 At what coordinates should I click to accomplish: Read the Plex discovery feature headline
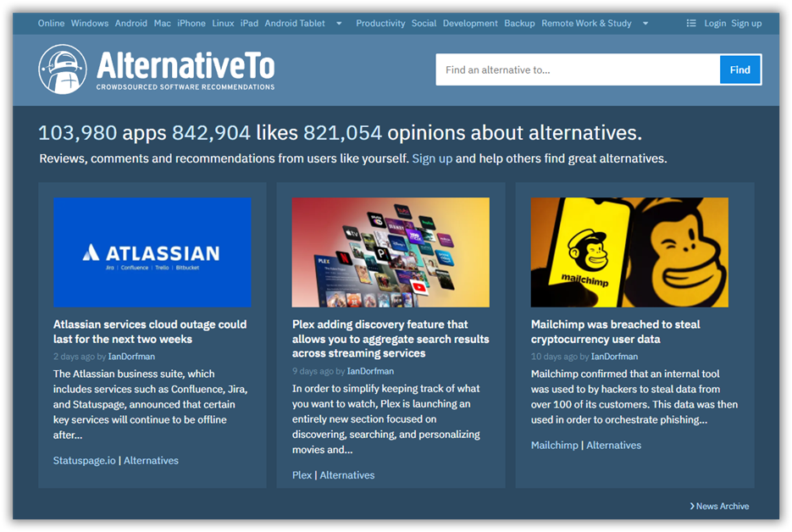(x=390, y=339)
